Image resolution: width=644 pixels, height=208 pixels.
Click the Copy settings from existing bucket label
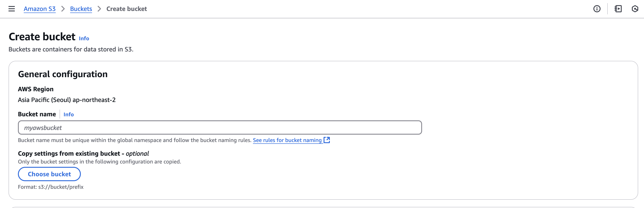(83, 154)
